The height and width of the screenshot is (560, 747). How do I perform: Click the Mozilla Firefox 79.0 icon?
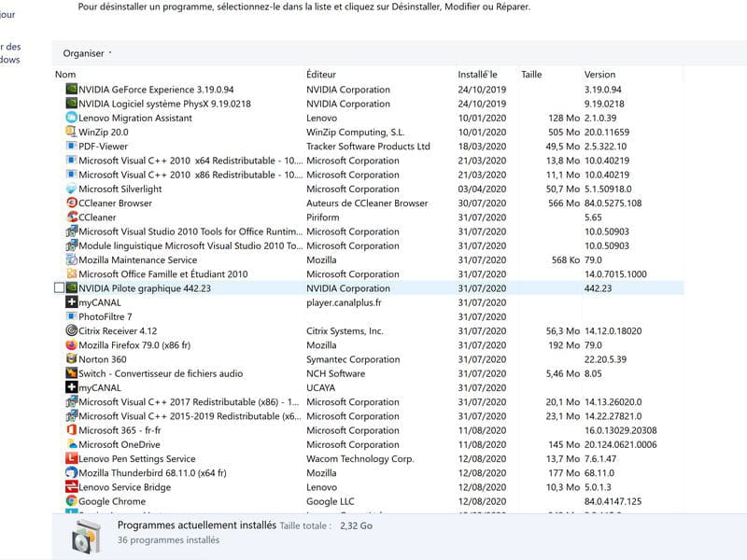tap(72, 344)
